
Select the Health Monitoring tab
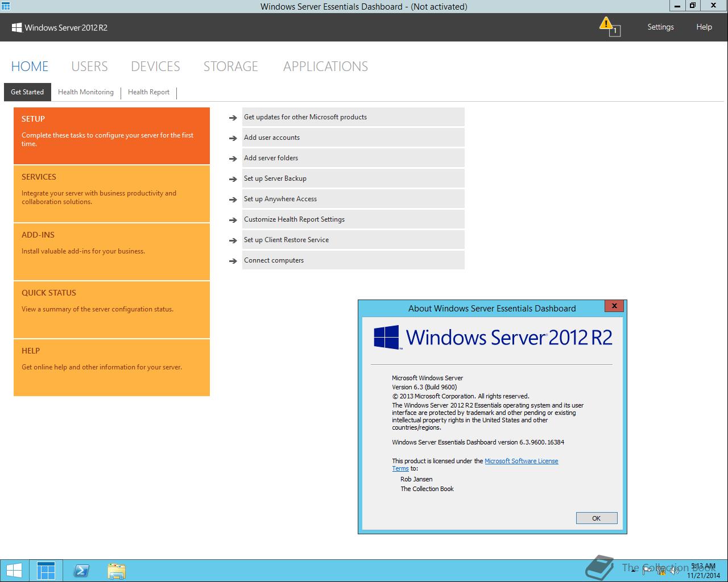[x=86, y=92]
